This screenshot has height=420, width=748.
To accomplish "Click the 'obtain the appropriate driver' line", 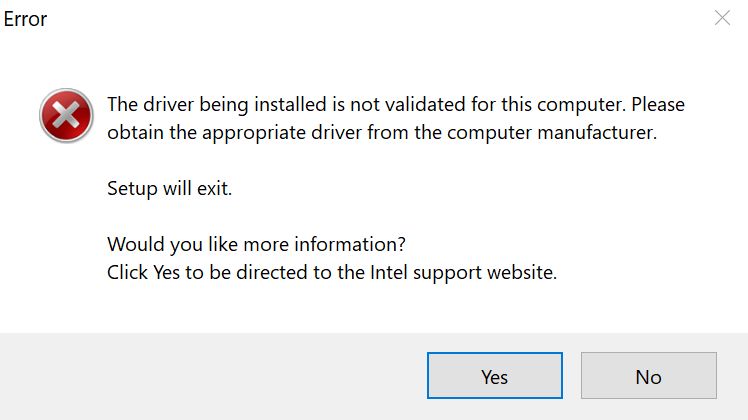I will (382, 133).
